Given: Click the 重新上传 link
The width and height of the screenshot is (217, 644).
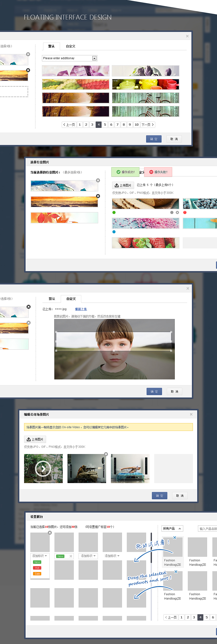Looking at the screenshot, I should point(81,309).
